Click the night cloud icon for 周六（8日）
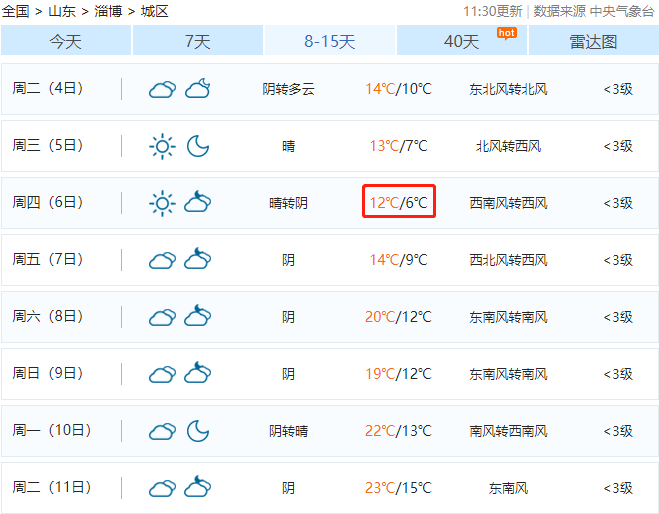Viewport: 659px width, 514px height. 198,315
